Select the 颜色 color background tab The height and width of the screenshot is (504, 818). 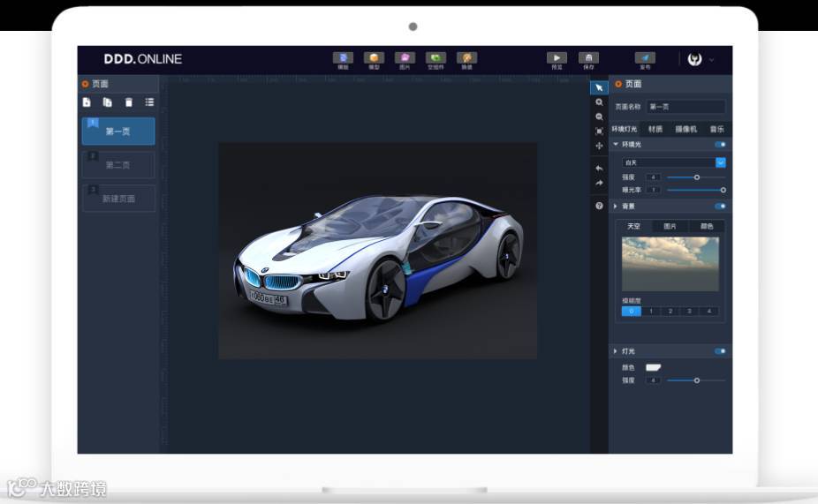[x=707, y=226]
